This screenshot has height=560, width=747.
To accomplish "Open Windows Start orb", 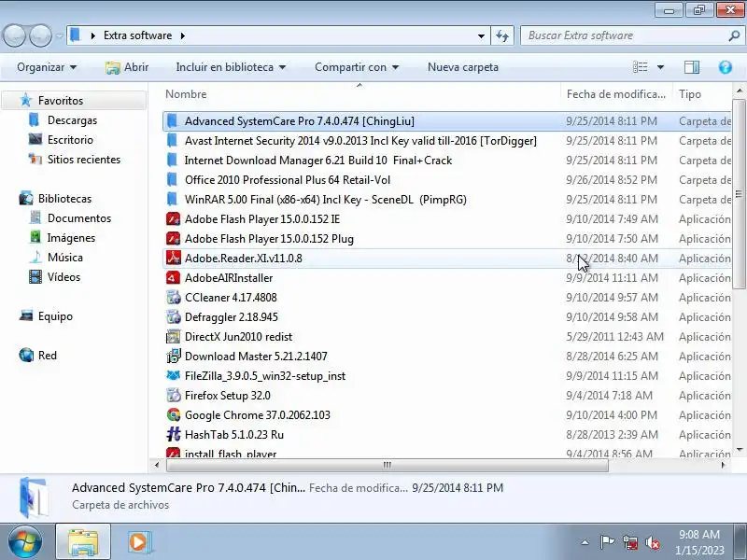I will tap(25, 542).
